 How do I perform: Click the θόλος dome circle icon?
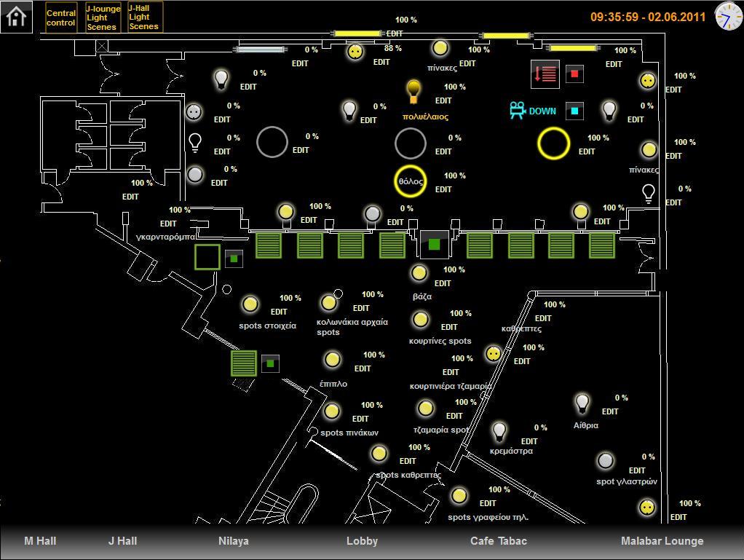click(x=410, y=181)
